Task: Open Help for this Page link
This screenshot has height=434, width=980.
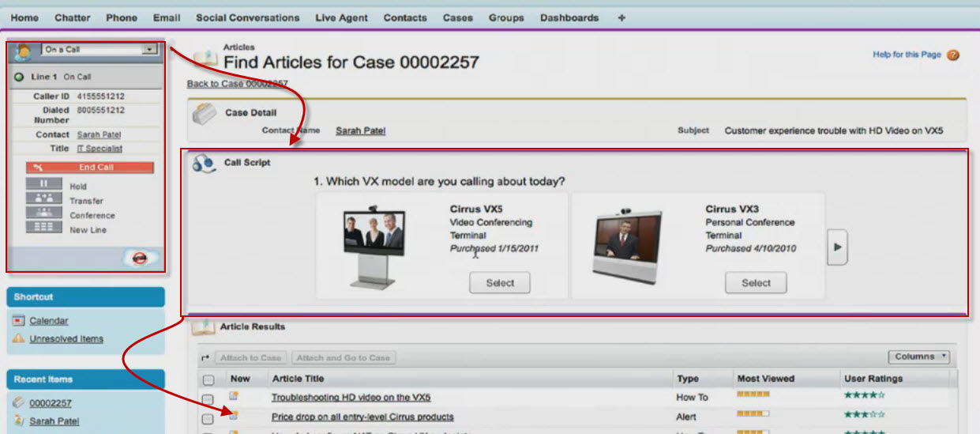Action: pos(907,55)
